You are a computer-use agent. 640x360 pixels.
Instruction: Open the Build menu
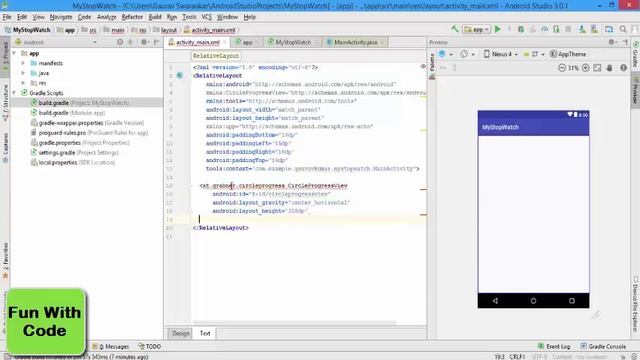(x=155, y=17)
